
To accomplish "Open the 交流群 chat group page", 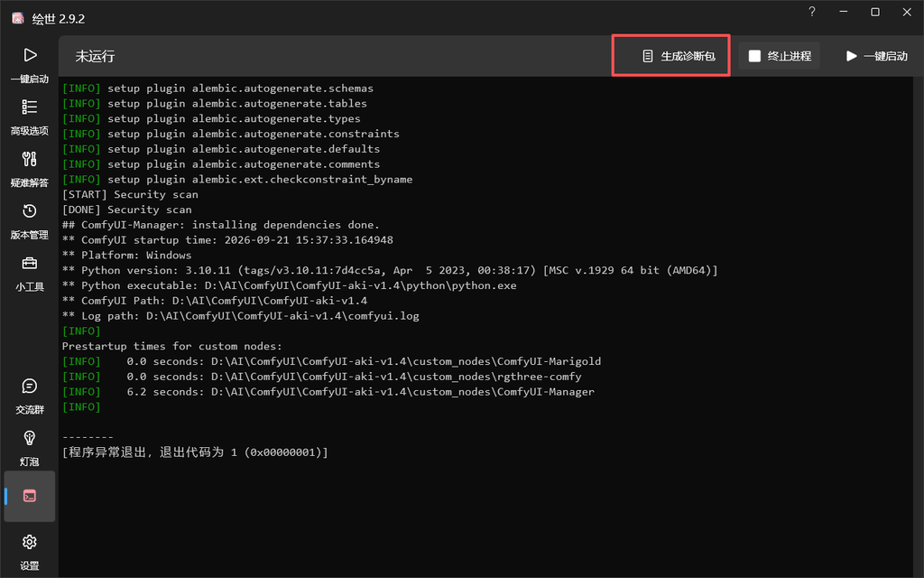I will click(30, 396).
